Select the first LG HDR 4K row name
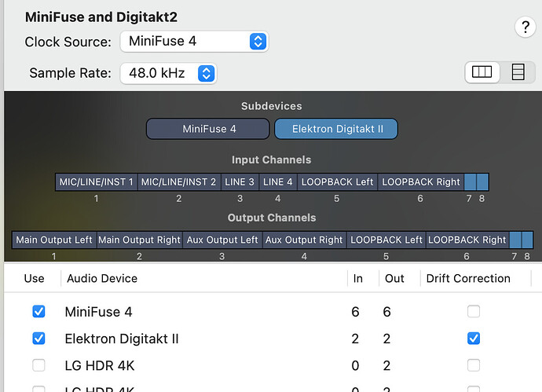The height and width of the screenshot is (392, 542). (x=100, y=366)
